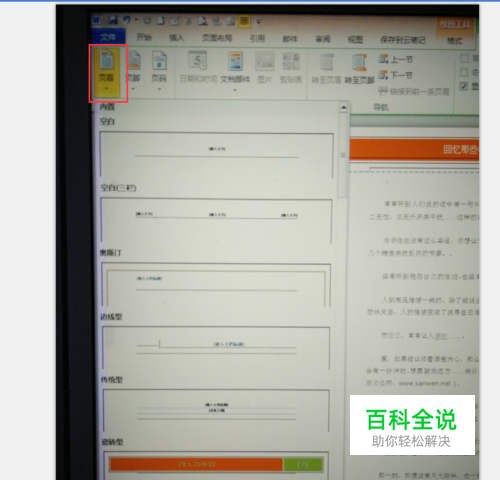The height and width of the screenshot is (480, 500).
Task: Open the 文件 file tab
Action: [x=108, y=37]
